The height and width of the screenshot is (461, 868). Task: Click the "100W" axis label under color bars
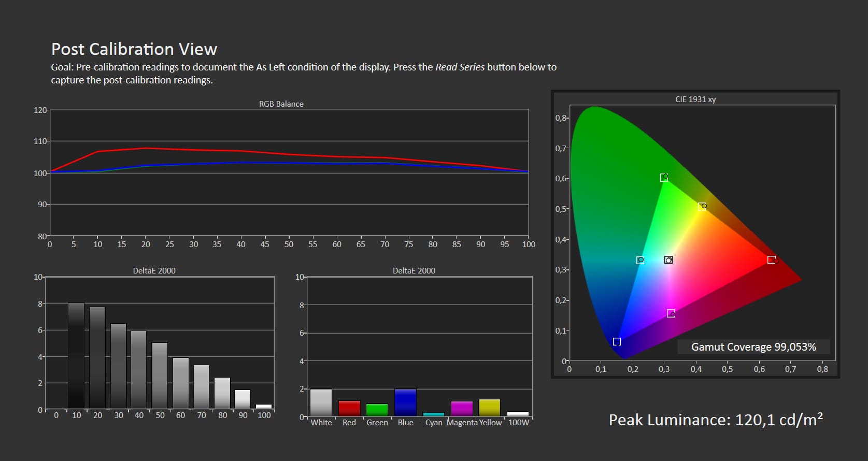pos(519,423)
